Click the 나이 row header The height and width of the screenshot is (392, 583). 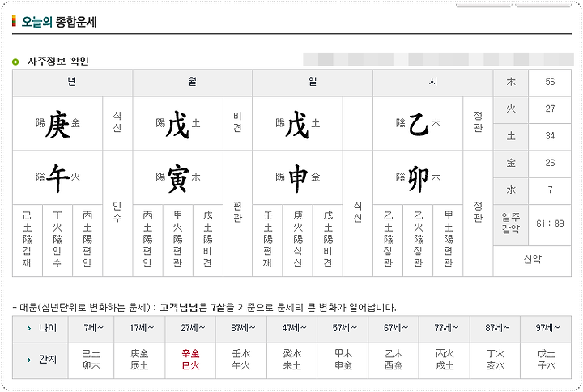(40, 329)
